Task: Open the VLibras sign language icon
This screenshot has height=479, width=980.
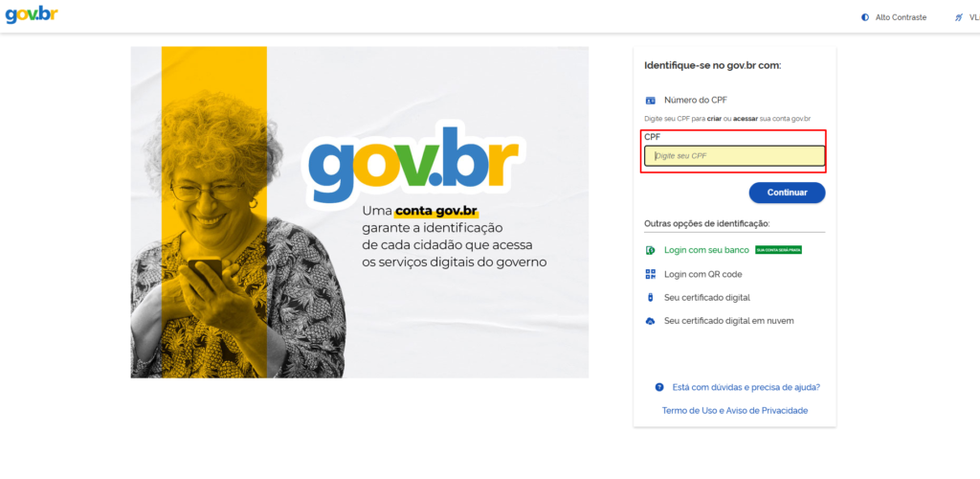Action: tap(959, 17)
